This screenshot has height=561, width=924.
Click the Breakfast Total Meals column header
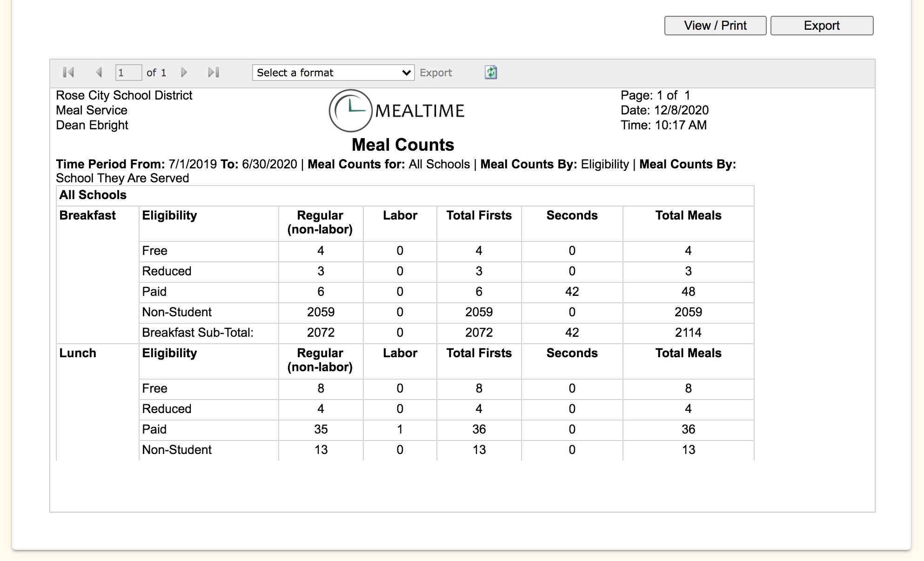click(x=688, y=215)
